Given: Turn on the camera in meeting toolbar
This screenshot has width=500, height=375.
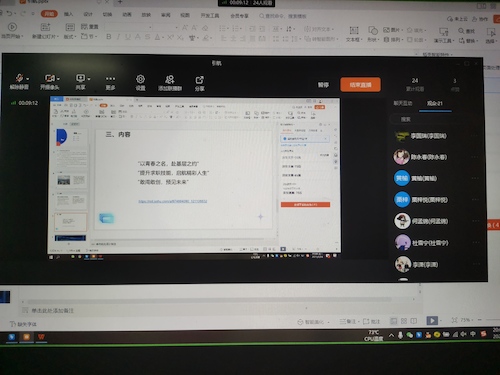Looking at the screenshot, I should (x=49, y=78).
